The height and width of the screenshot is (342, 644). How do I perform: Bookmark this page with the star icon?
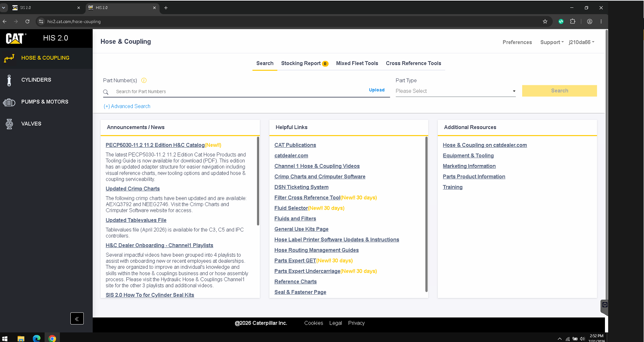(545, 21)
